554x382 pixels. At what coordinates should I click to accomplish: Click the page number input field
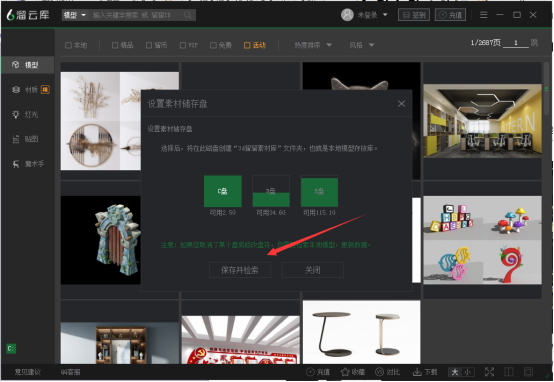click(516, 43)
